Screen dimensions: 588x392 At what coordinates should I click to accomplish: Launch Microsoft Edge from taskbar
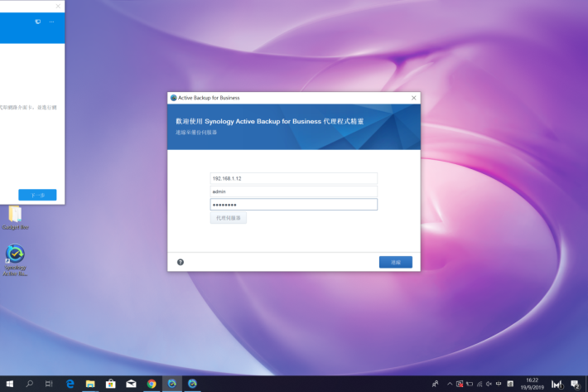coord(70,384)
